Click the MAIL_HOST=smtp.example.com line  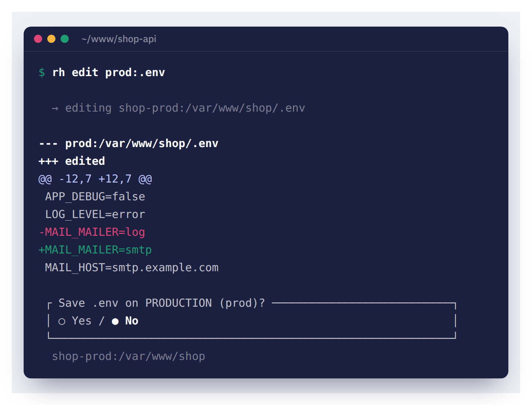[x=132, y=268]
